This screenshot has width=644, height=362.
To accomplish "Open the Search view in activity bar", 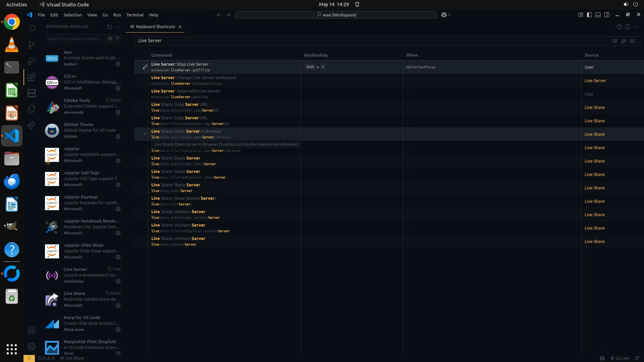I will click(32, 29).
